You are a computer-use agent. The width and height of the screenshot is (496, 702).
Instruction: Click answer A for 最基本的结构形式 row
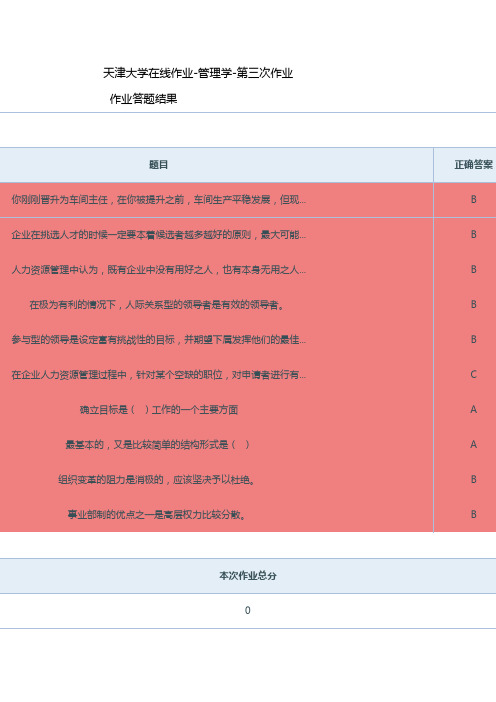coord(474,444)
